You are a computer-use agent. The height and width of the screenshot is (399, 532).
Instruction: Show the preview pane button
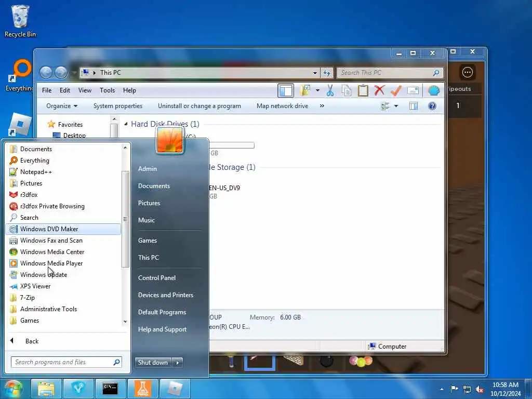click(413, 106)
